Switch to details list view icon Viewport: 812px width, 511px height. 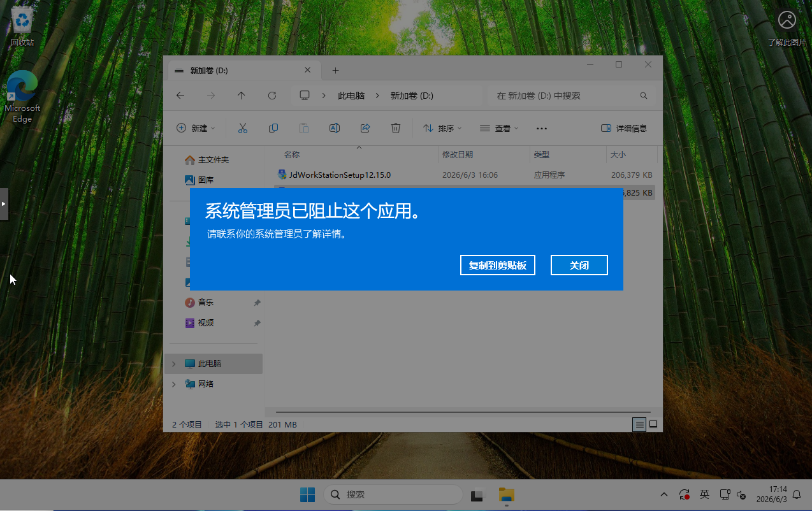click(x=639, y=424)
